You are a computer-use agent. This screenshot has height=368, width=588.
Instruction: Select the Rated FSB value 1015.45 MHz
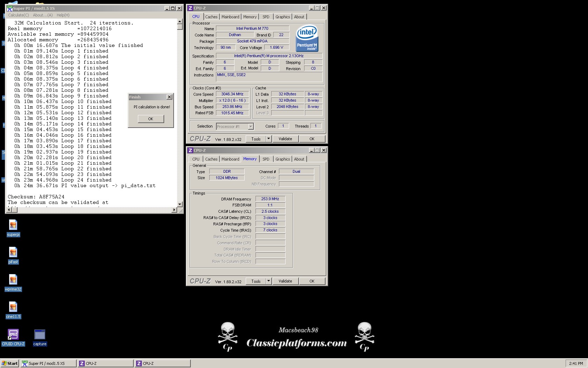click(232, 113)
